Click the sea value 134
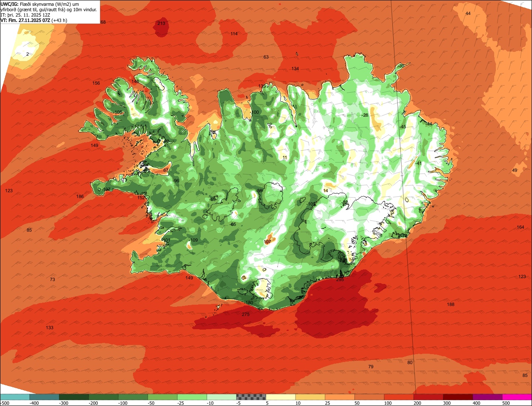 295,68
